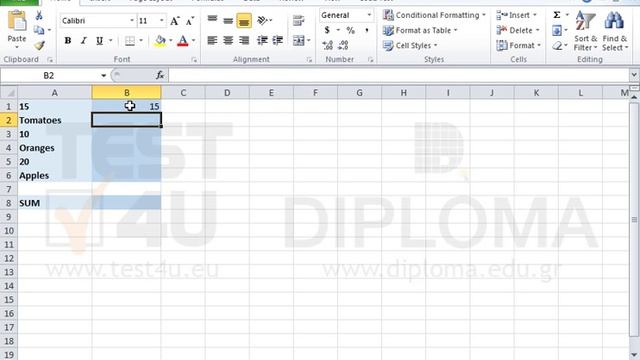Select cell containing SUM
This screenshot has width=640, height=360.
point(55,203)
